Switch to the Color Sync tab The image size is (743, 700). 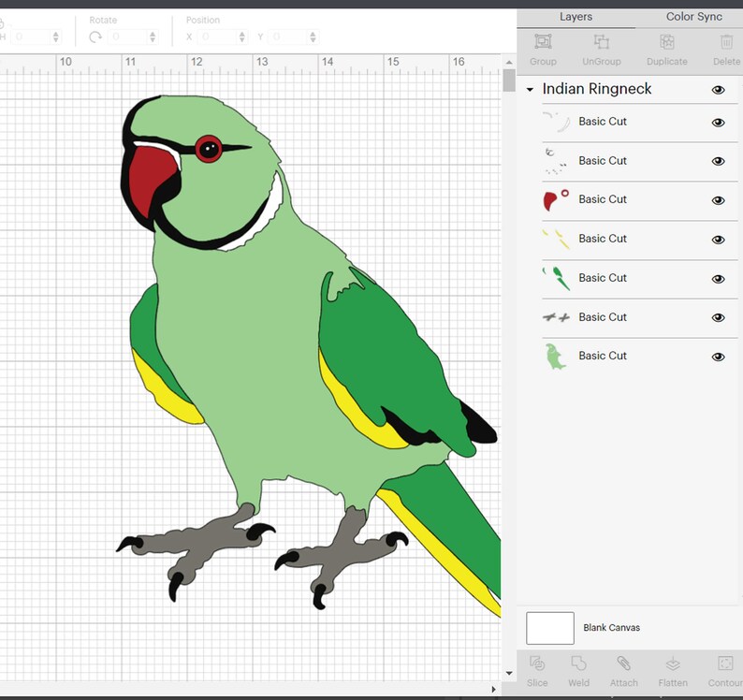(x=693, y=17)
